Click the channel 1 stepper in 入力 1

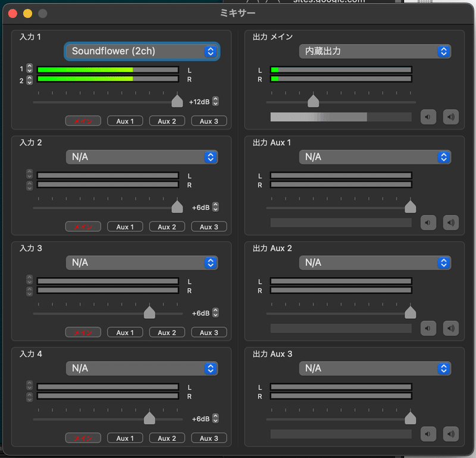(x=29, y=68)
